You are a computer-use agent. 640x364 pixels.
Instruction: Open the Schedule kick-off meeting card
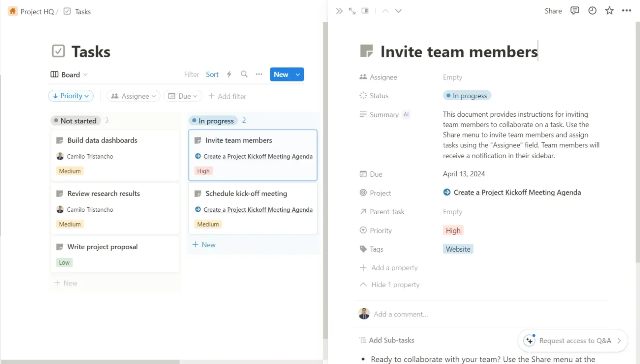click(253, 209)
